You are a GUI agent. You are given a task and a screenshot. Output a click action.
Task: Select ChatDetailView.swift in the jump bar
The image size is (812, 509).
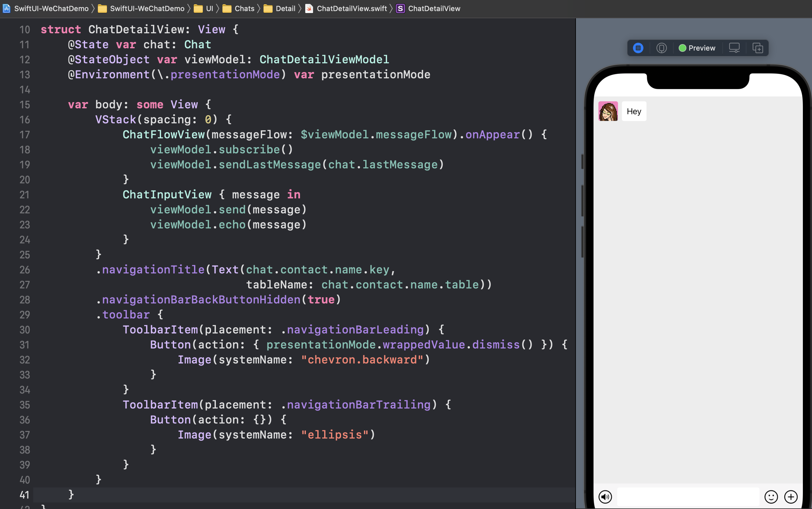coord(352,8)
